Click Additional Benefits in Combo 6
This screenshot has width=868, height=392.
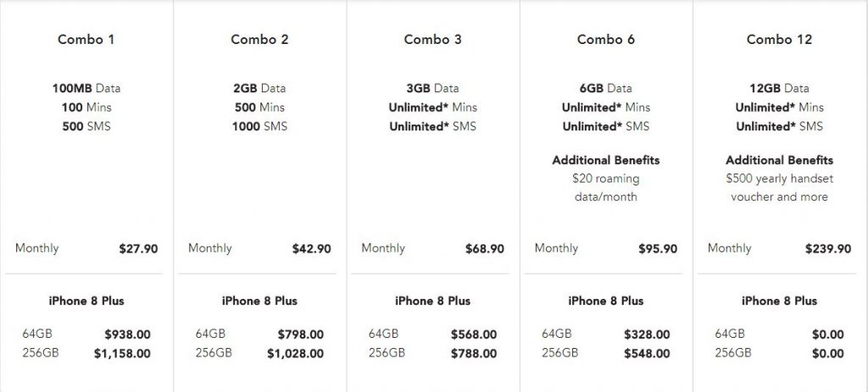tap(605, 160)
